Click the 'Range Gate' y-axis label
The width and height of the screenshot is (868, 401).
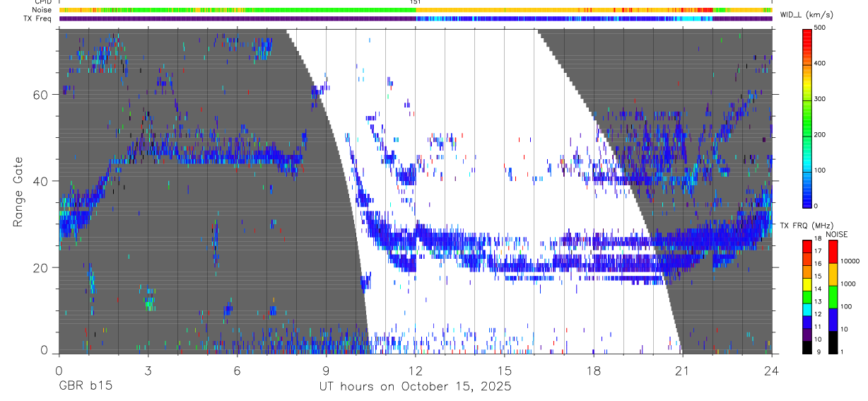[x=18, y=192]
